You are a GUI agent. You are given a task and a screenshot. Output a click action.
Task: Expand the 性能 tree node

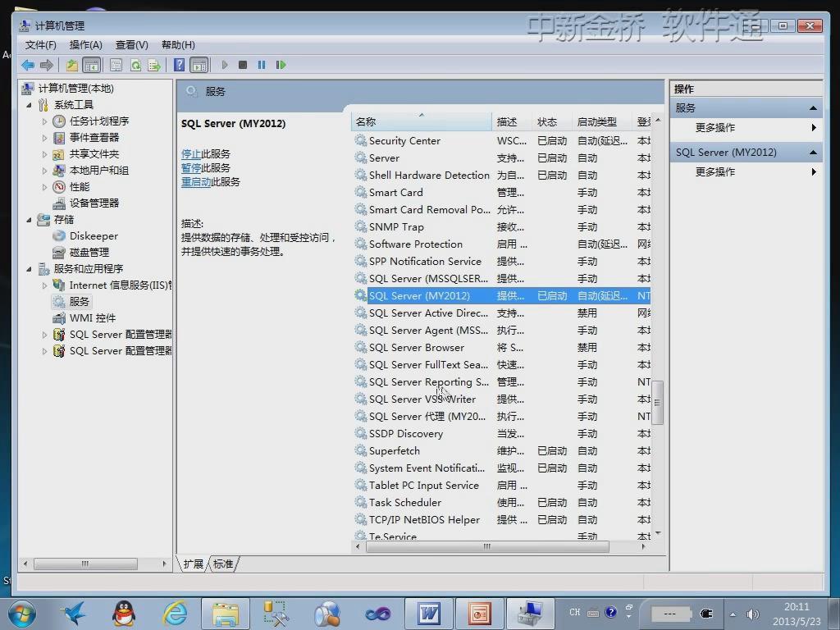(45, 187)
